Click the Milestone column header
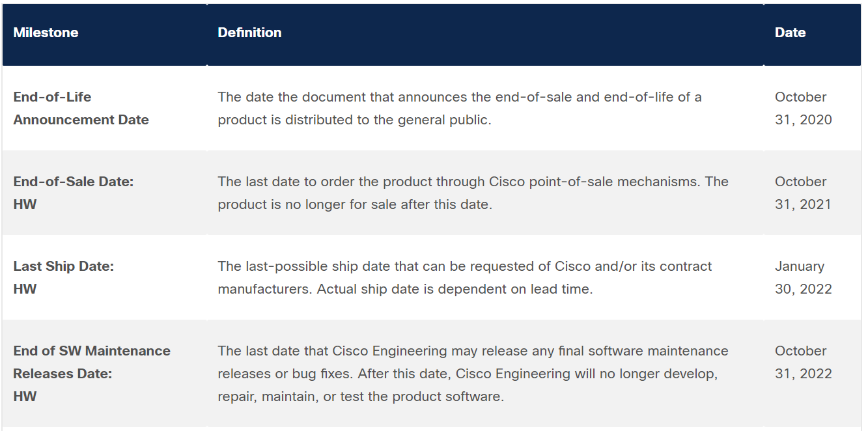This screenshot has height=431, width=868. point(46,33)
